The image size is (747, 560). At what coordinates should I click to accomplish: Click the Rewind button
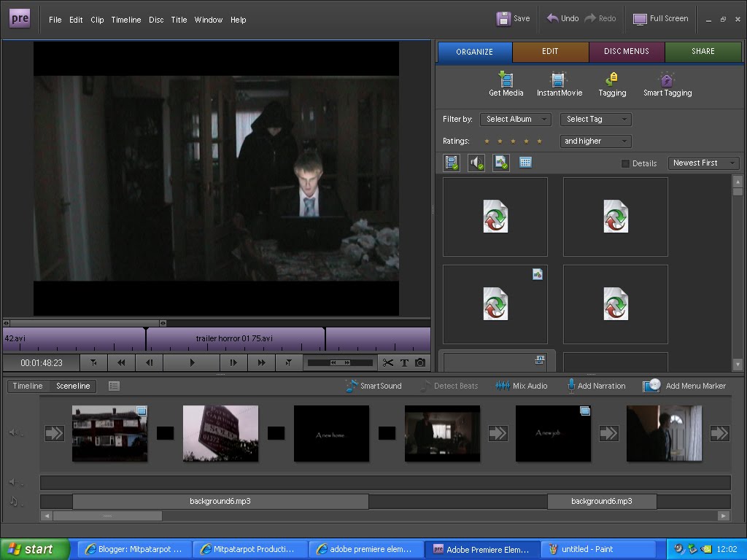tap(122, 363)
